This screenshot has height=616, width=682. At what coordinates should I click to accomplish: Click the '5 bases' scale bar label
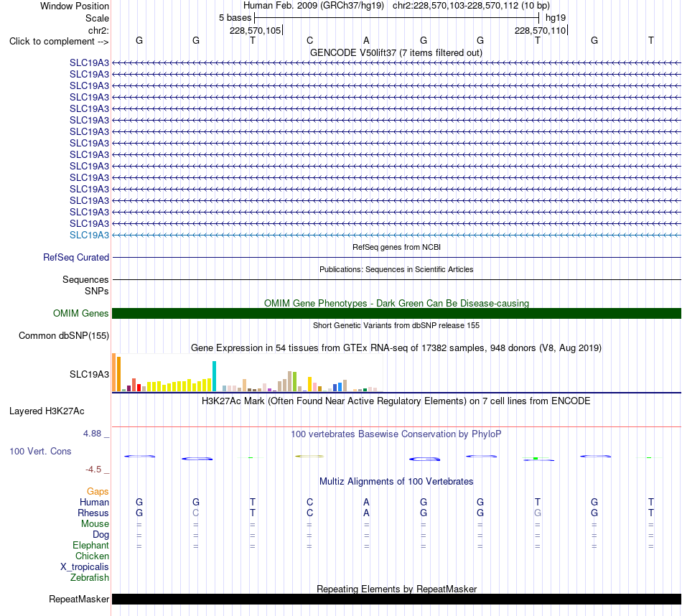tap(235, 18)
